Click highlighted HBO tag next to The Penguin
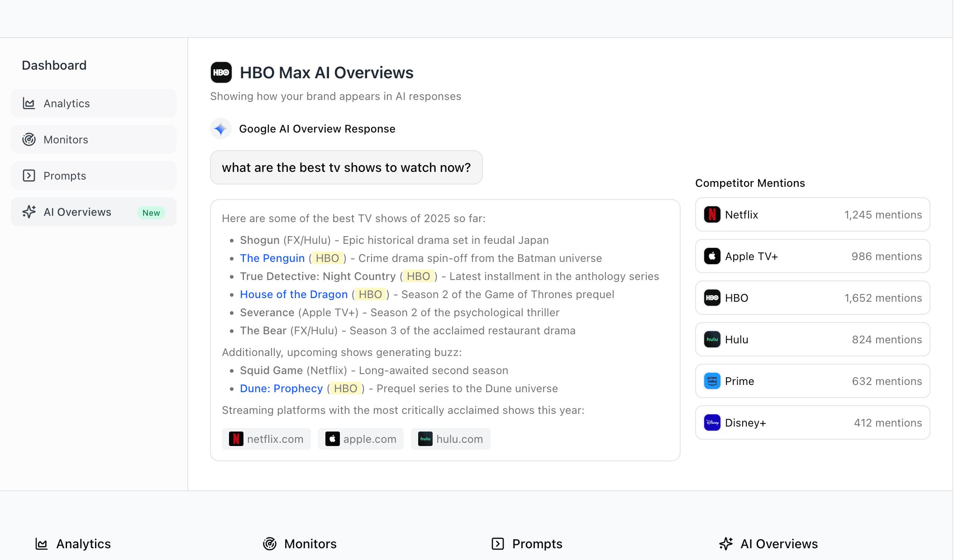 pos(327,258)
